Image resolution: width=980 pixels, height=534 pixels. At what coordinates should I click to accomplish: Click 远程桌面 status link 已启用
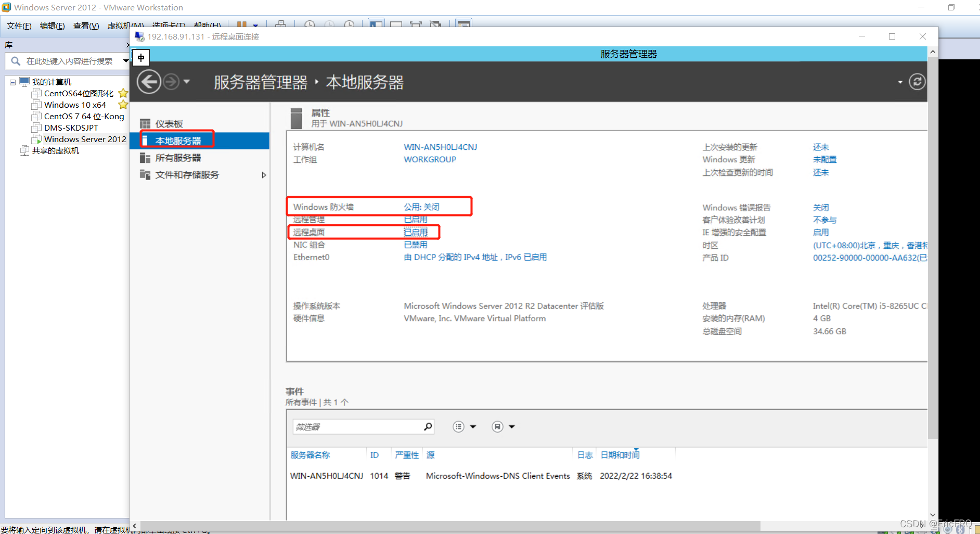(415, 232)
